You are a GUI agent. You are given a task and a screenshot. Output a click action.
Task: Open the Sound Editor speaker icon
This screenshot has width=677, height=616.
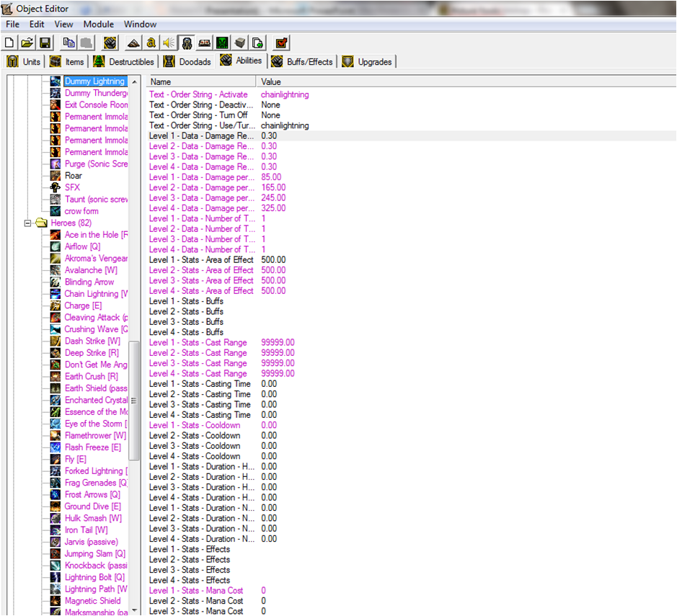tap(169, 43)
